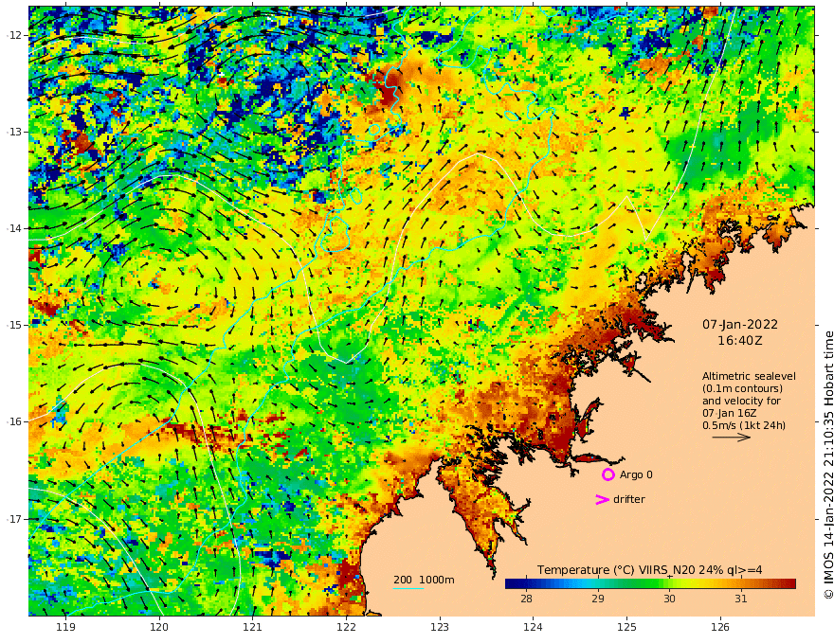834x644 pixels.
Task: Click the 30 tick on temperature scale
Action: (x=669, y=599)
